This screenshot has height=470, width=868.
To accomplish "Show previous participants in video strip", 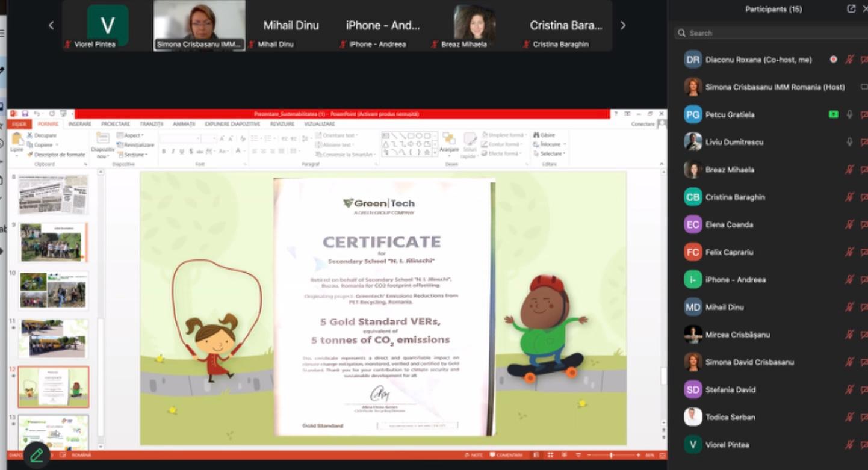I will pyautogui.click(x=51, y=25).
